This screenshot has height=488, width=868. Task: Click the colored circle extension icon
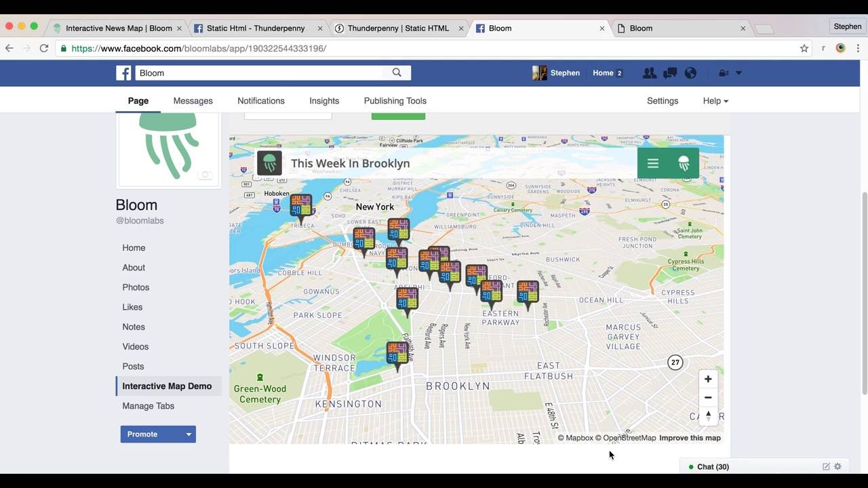(x=840, y=48)
